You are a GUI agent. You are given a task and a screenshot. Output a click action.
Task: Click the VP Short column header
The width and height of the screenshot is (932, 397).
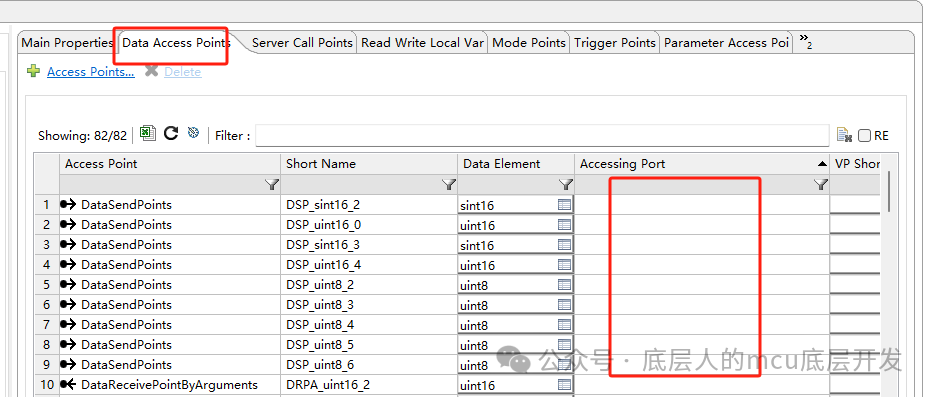pyautogui.click(x=855, y=164)
